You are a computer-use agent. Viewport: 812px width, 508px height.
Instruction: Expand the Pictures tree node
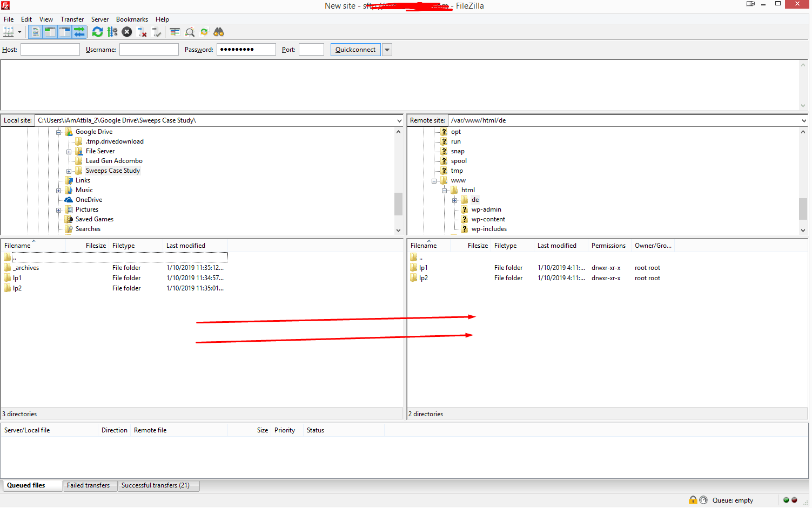coord(58,210)
